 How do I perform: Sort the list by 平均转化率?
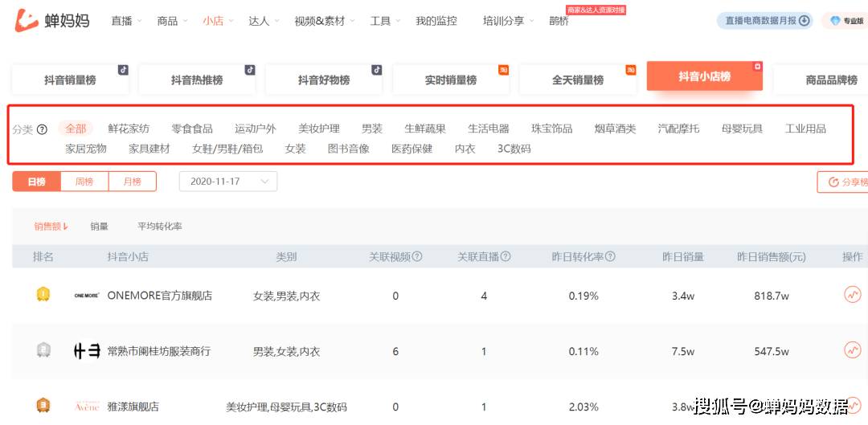160,227
